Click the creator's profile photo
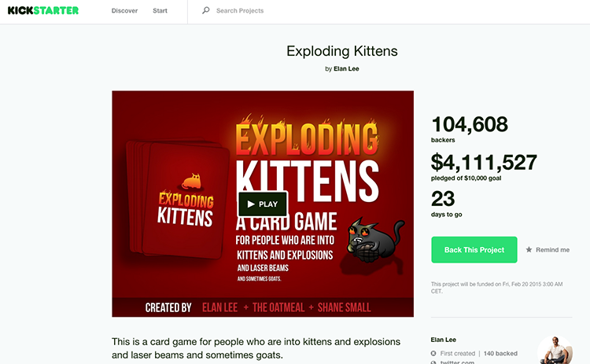Image resolution: width=590 pixels, height=364 pixels. (x=555, y=351)
